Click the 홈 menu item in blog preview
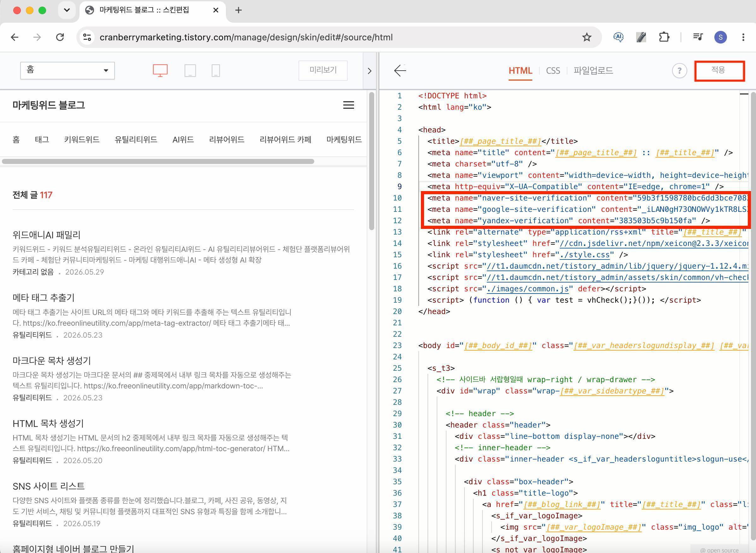The width and height of the screenshot is (756, 553). pos(16,139)
